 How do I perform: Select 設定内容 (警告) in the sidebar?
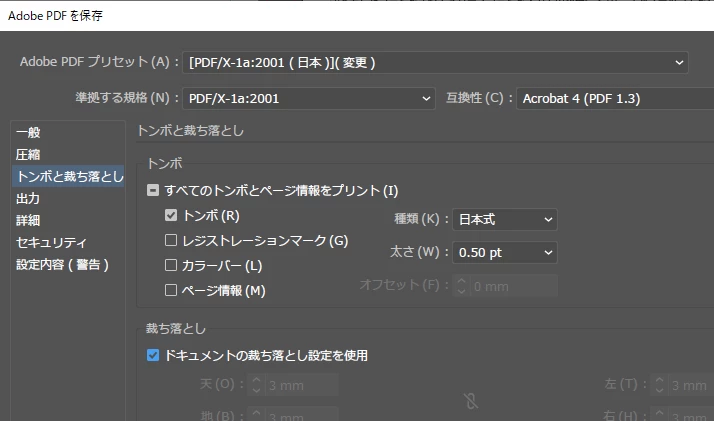[x=68, y=264]
